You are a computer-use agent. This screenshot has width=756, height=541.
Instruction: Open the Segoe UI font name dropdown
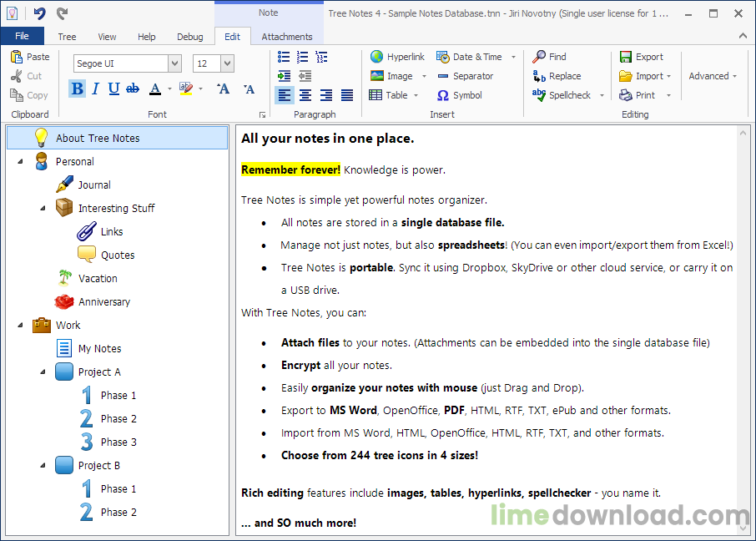coord(174,63)
